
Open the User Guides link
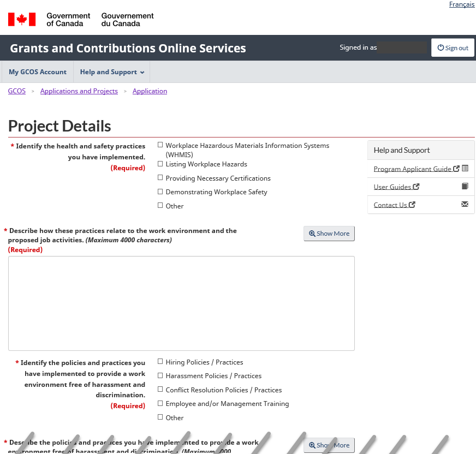point(392,187)
